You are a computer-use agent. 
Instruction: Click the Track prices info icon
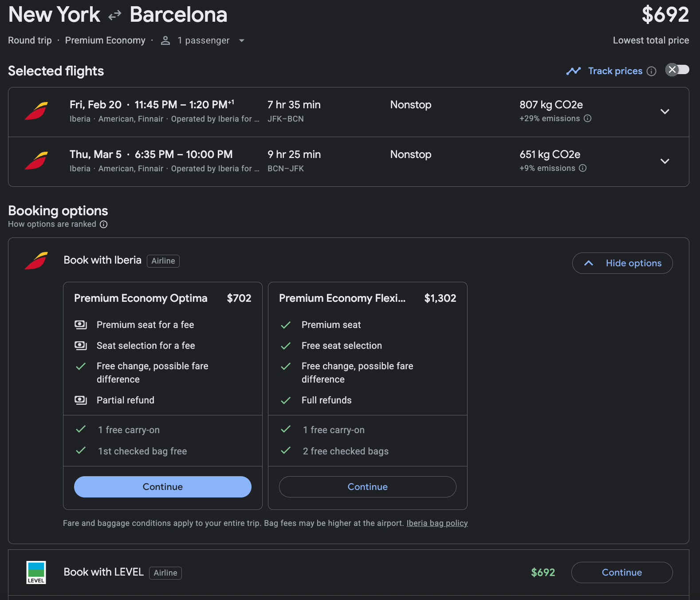pos(651,71)
